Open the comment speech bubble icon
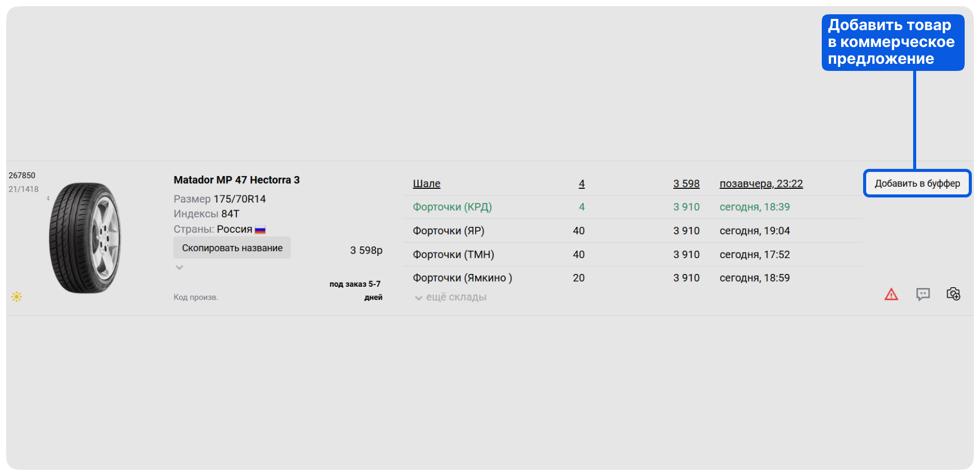Screen dimensions: 980x476 tap(923, 294)
